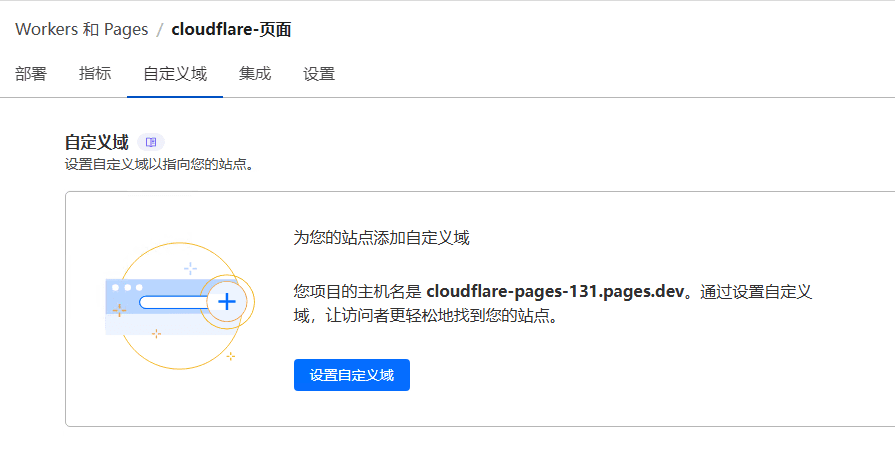This screenshot has width=895, height=464.
Task: Click the three window dots in illustration
Action: [127, 288]
